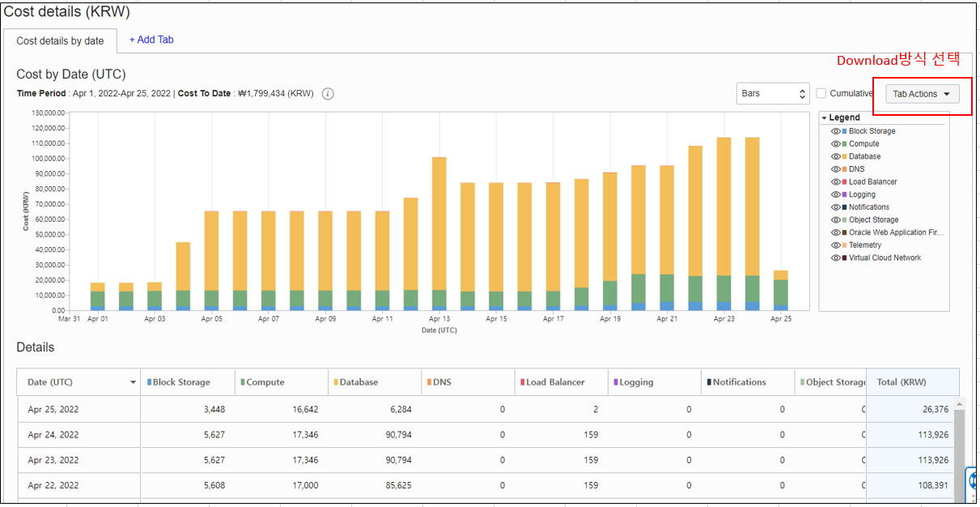This screenshot has height=507, width=980.
Task: Hide Virtual Cloud Network series
Action: point(836,258)
